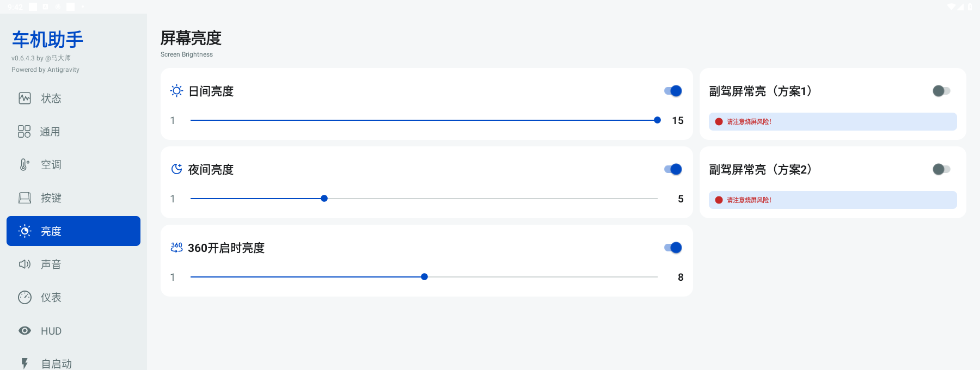
Task: Click the 夜间亮度 slider handle
Action: [x=324, y=199]
